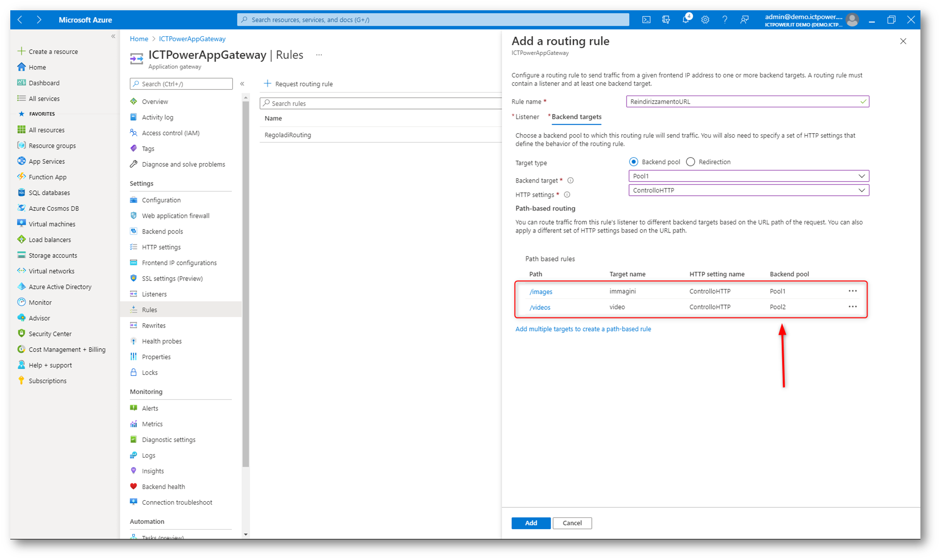Click the account avatar picture

pos(852,20)
